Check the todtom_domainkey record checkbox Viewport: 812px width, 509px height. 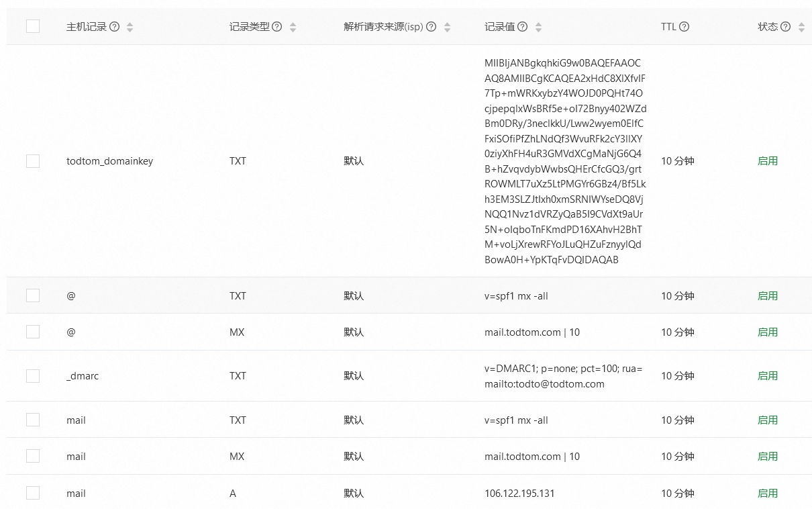pos(33,161)
